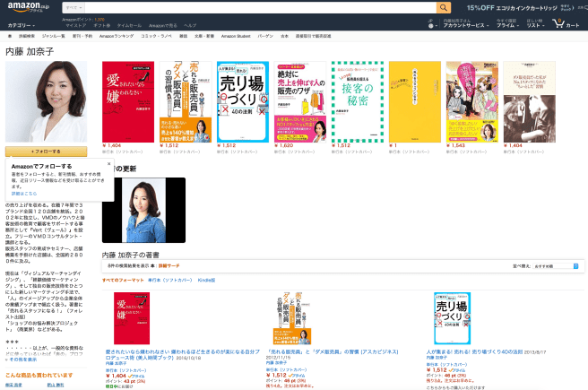Image resolution: width=588 pixels, height=390 pixels.
Task: Open Amazonで売る link
Action: pyautogui.click(x=163, y=25)
